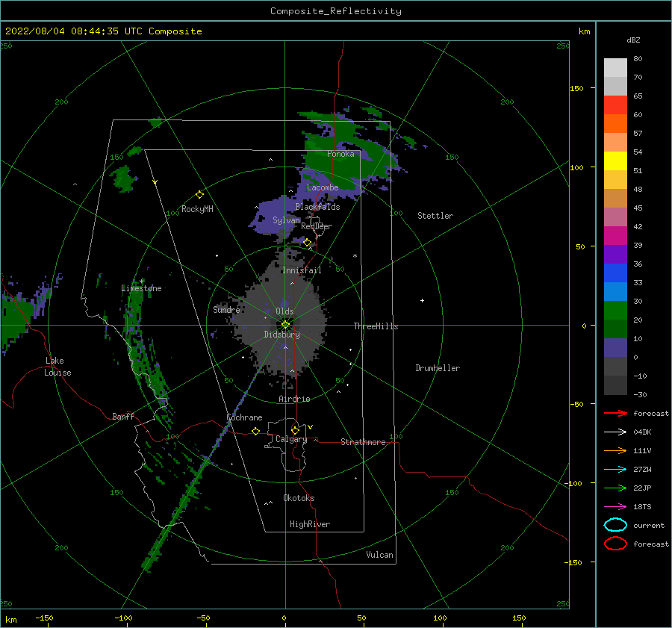The image size is (672, 628).
Task: Pick the magenta color scale swatch
Action: 615,235
